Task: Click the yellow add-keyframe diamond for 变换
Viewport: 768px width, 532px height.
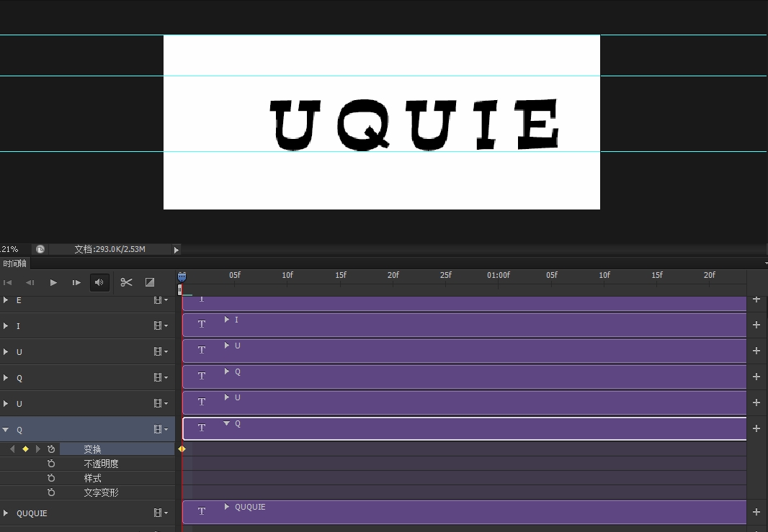Action: (x=25, y=449)
